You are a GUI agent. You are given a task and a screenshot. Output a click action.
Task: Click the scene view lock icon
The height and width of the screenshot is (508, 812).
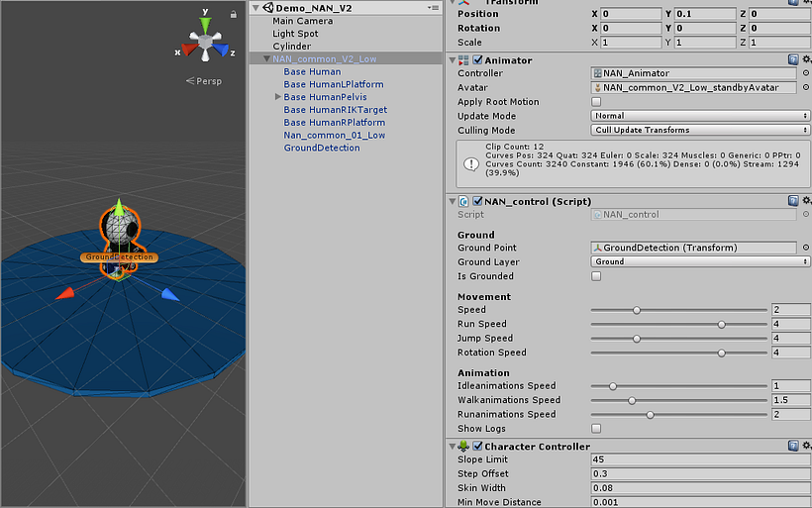click(x=234, y=15)
